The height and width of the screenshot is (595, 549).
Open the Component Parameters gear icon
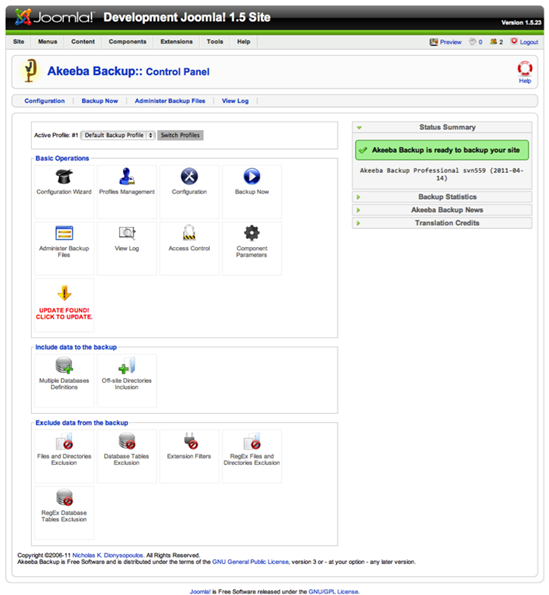(x=252, y=233)
